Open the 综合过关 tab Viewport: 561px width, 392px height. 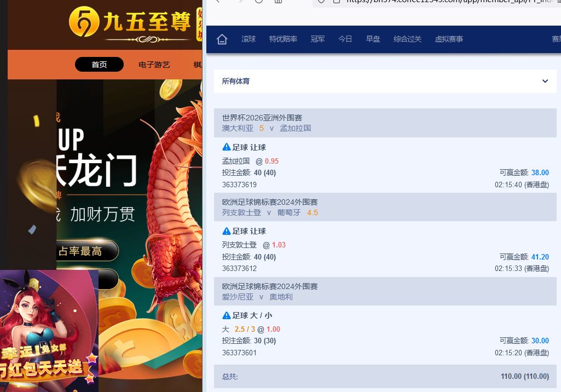tap(407, 39)
